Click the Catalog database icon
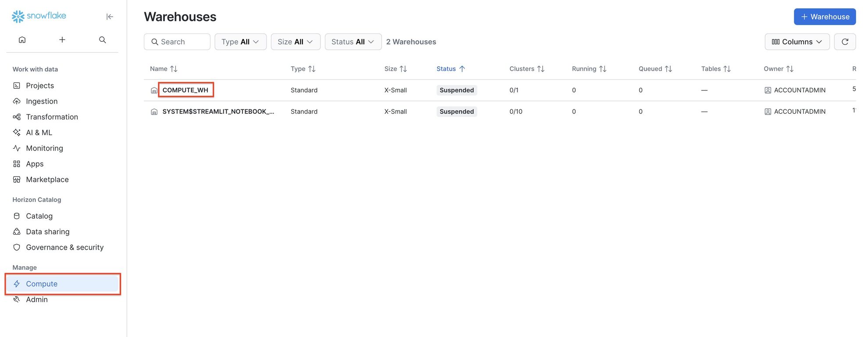Image resolution: width=868 pixels, height=337 pixels. coord(17,216)
